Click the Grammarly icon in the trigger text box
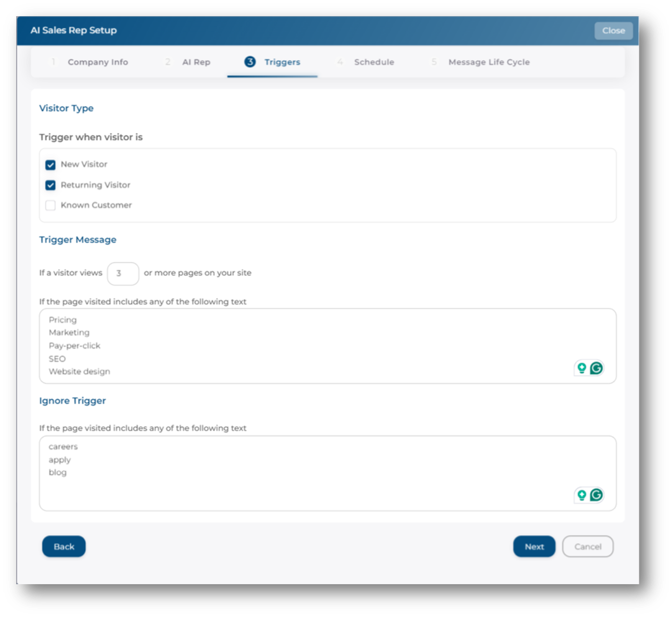Screen dimensions: 672x617 (596, 368)
